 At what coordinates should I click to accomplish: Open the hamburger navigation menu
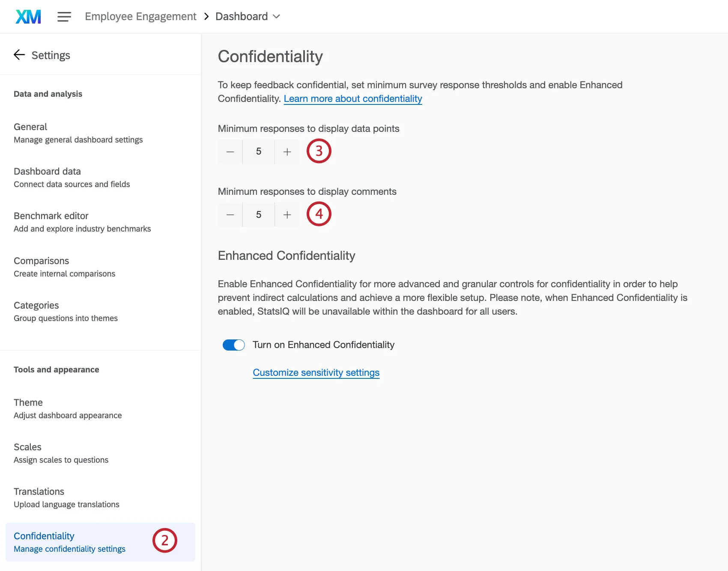click(64, 16)
